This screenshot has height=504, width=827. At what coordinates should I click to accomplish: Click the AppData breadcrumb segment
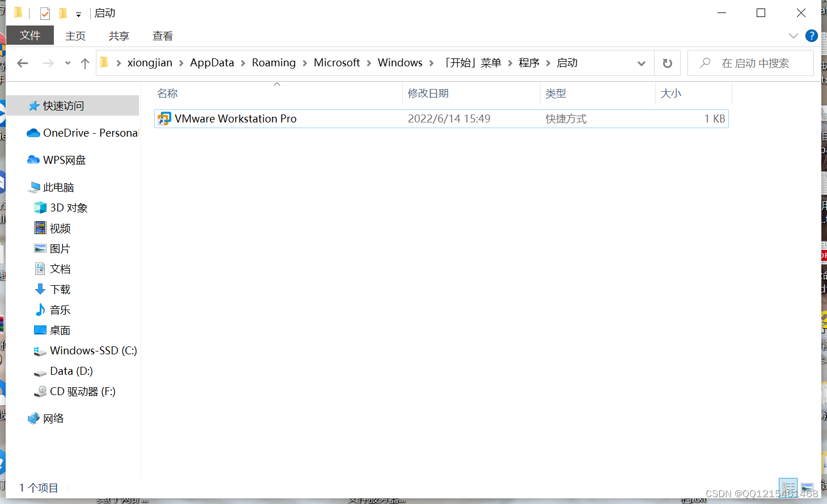click(x=212, y=62)
